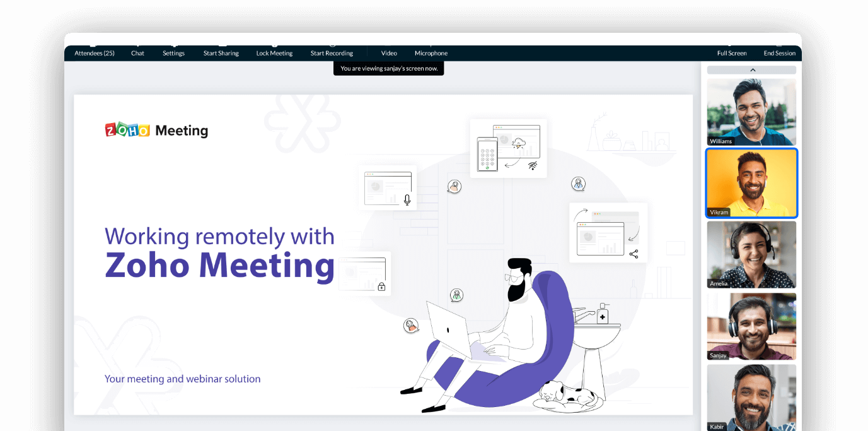Click the microphone icon on slide card
Viewport: 868px width, 431px height.
407,199
